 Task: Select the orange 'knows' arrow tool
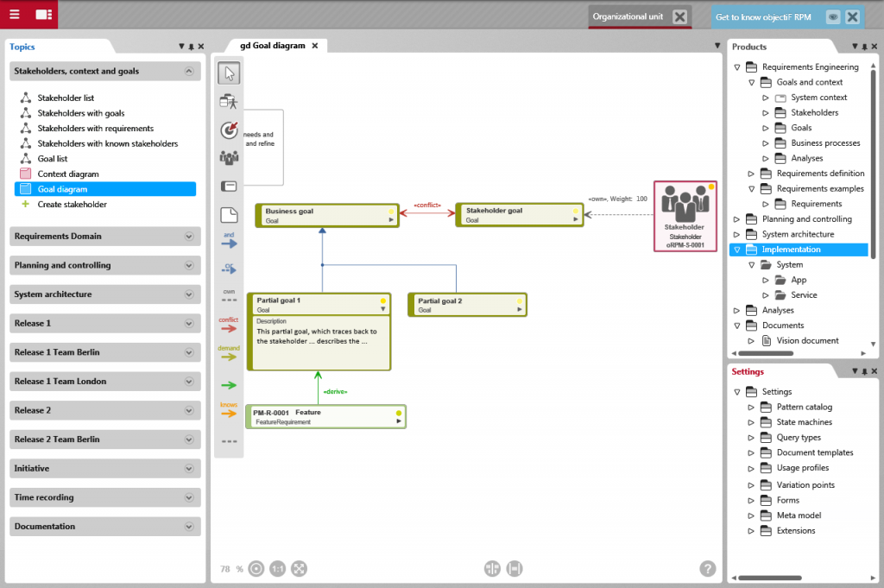[x=229, y=410]
